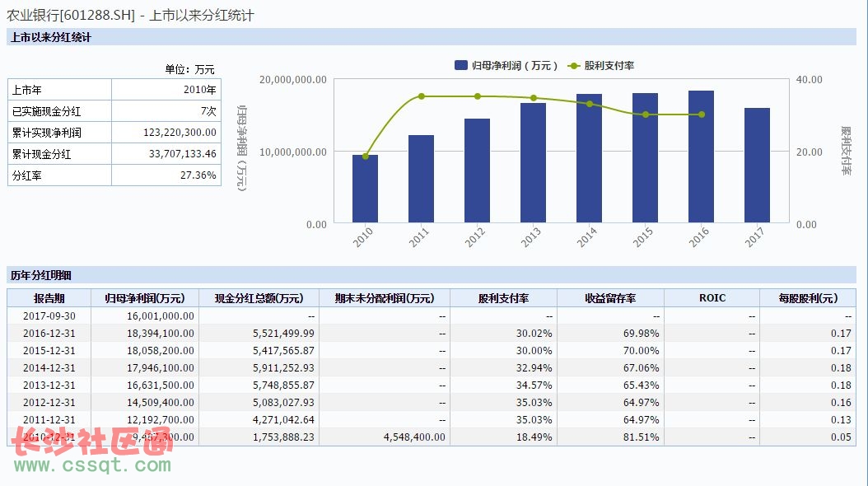
Task: Click dividend total 5,083,027.93
Action: point(283,403)
